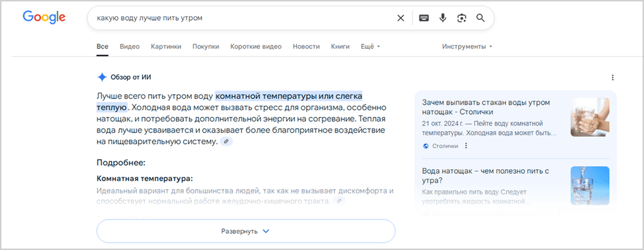Click the hand holding glass thumbnail
Image resolution: width=644 pixels, height=250 pixels.
click(x=590, y=117)
